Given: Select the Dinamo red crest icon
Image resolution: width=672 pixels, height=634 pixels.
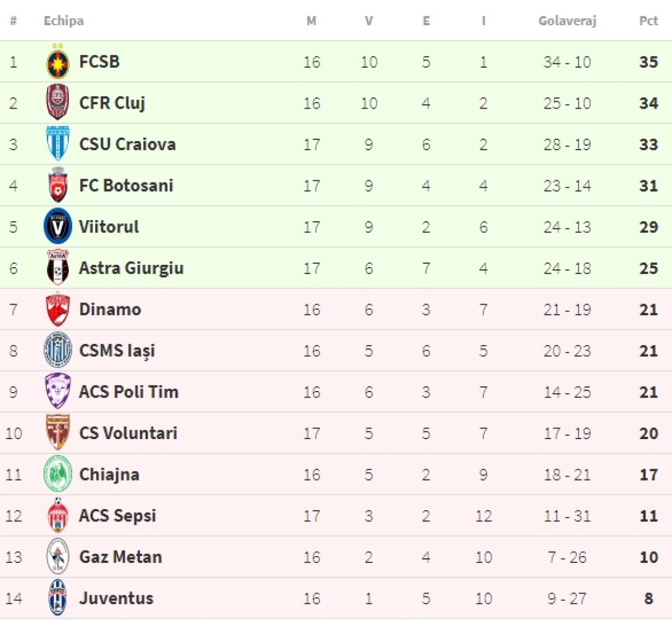Looking at the screenshot, I should [x=58, y=309].
